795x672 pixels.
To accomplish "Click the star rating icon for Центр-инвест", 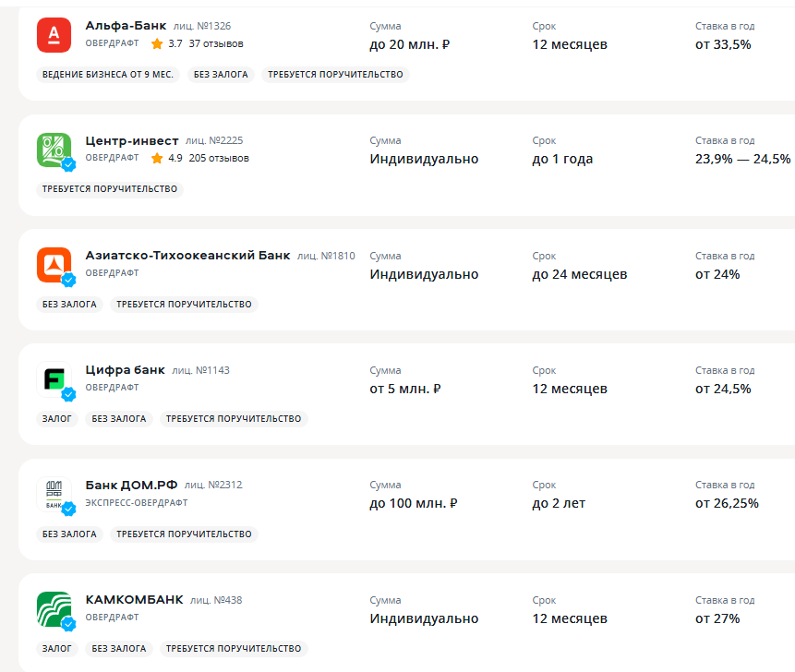I will point(157,158).
